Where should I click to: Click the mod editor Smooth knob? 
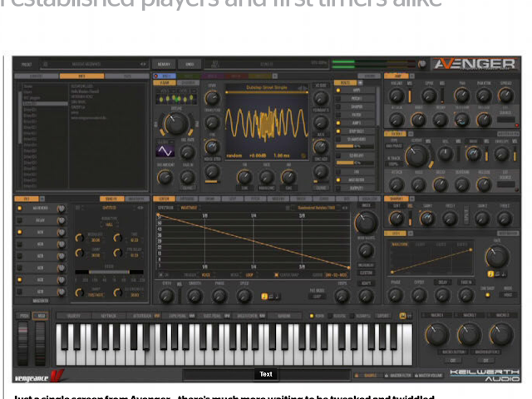[195, 296]
